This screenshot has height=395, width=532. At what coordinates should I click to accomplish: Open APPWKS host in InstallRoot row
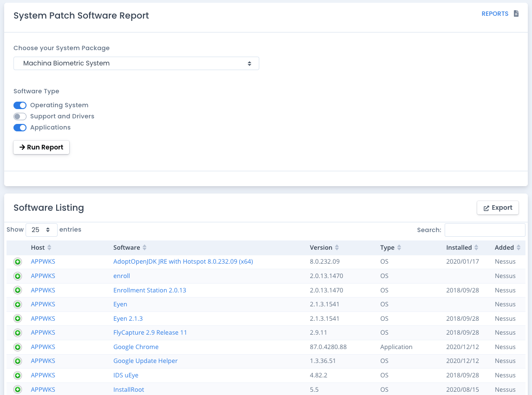tap(43, 389)
